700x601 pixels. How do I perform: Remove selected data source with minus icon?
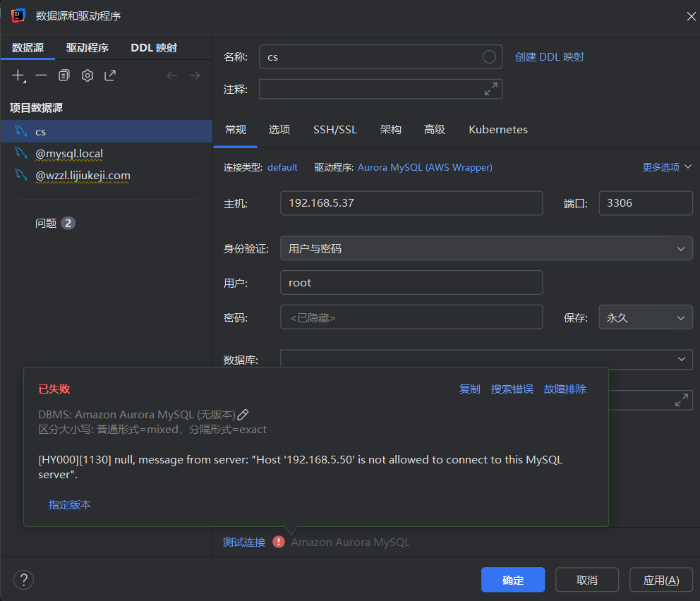coord(41,75)
